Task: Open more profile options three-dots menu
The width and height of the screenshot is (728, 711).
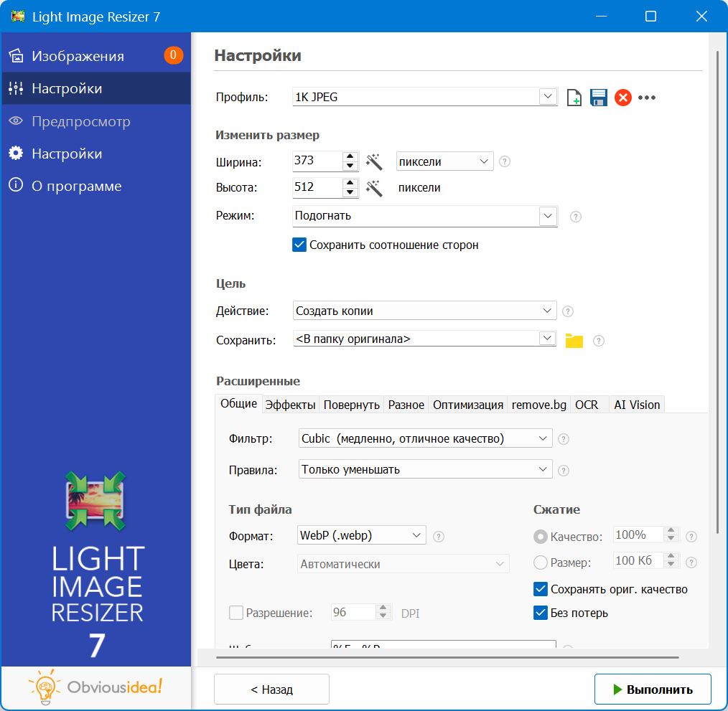Action: [x=647, y=98]
